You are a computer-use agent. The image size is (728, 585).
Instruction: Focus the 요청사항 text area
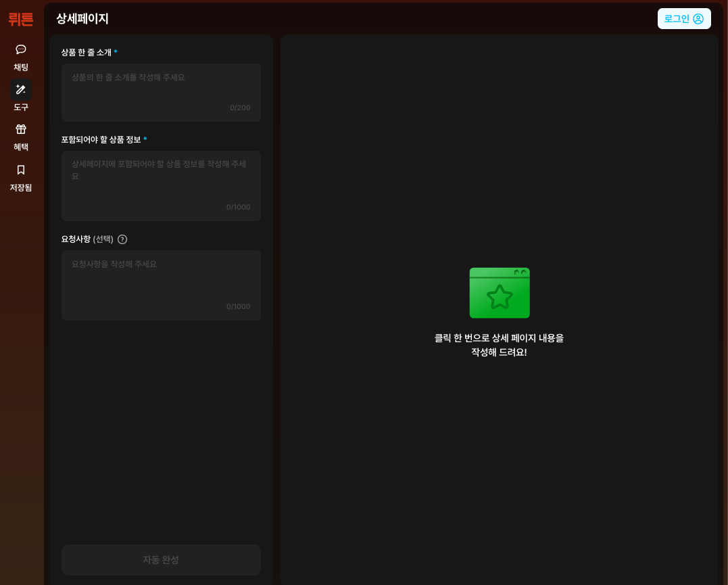[161, 285]
